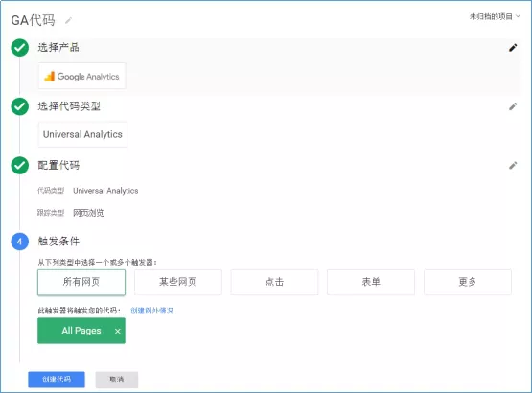This screenshot has height=393, width=532.
Task: Click the green checkmark beside 选择代码类型
Action: [x=20, y=106]
